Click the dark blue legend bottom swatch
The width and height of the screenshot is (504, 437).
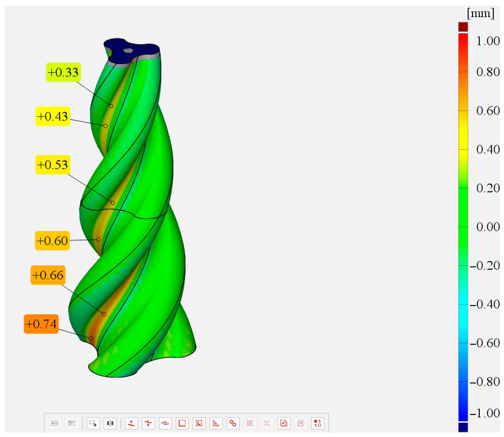coord(463,427)
